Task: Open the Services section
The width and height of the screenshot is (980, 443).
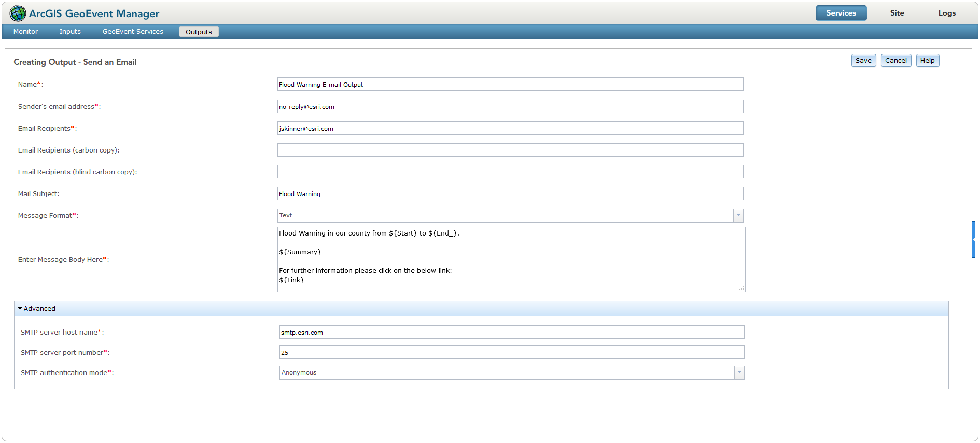Action: pos(841,13)
